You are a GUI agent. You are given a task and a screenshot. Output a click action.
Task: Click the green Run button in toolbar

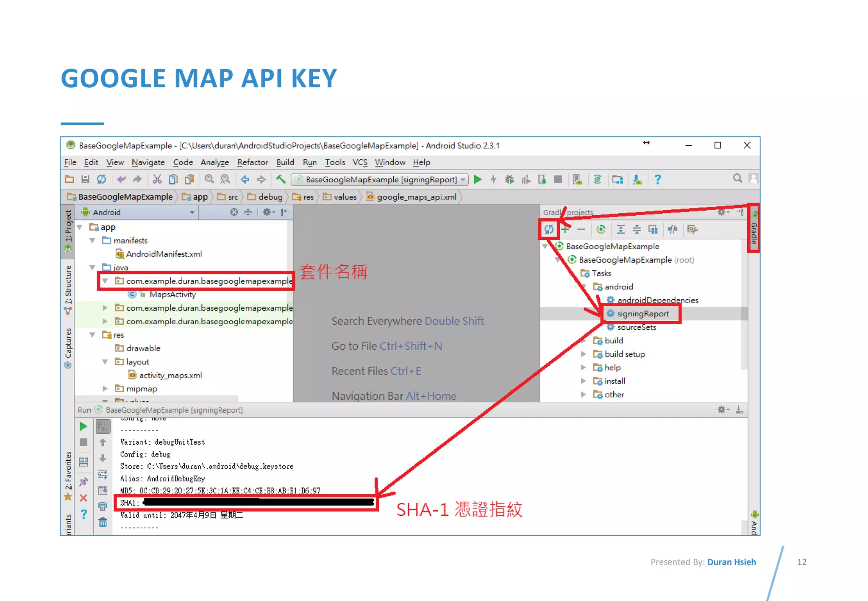[478, 180]
